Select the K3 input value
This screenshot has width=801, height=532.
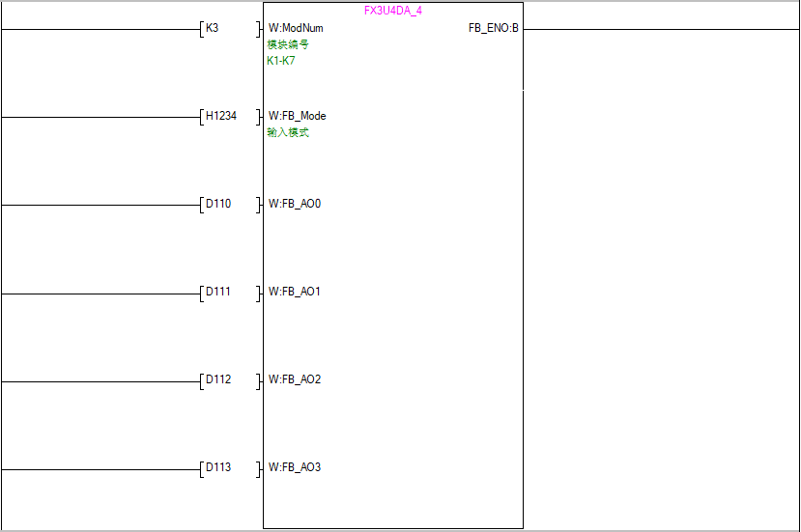click(x=212, y=28)
